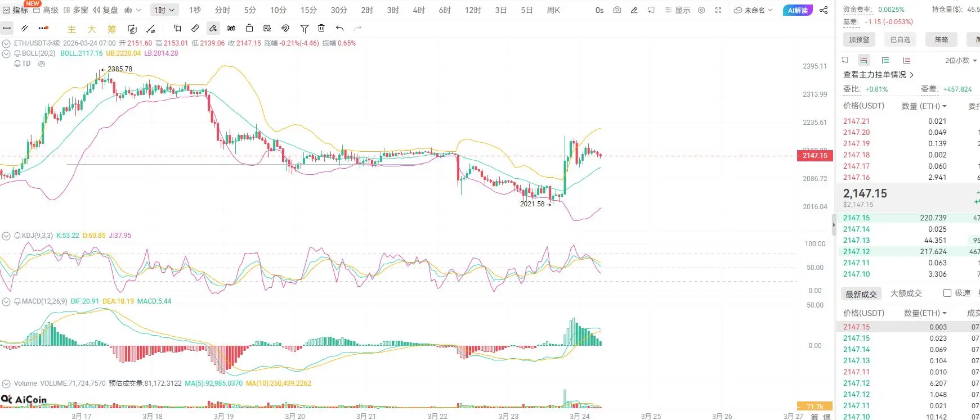980x420 pixels.
Task: Collapse the KDJ(9,3,3) indicator panel
Action: 6,236
